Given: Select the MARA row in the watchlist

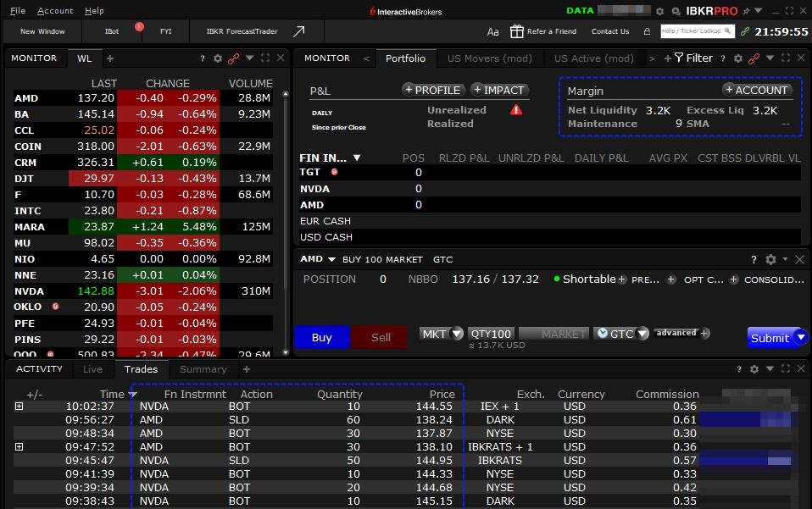Looking at the screenshot, I should 143,227.
